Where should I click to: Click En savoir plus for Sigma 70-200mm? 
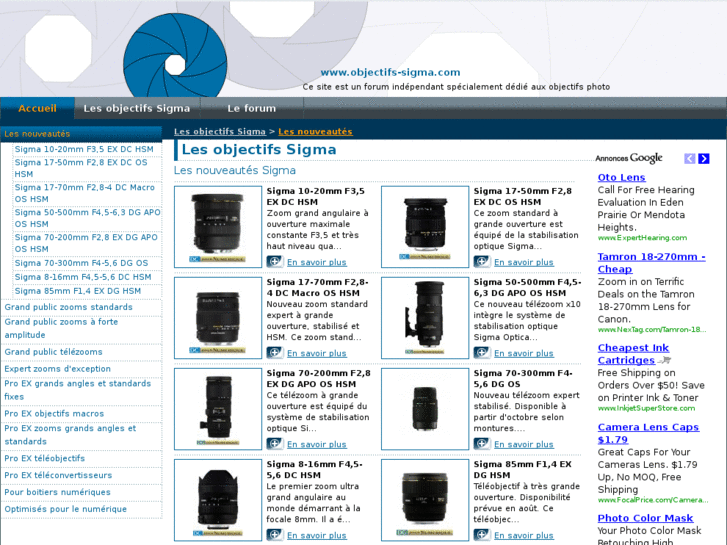click(x=317, y=444)
